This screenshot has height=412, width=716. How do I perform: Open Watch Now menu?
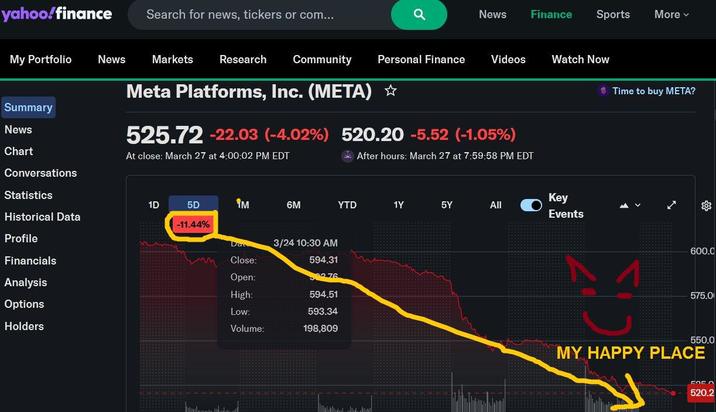pyautogui.click(x=580, y=59)
